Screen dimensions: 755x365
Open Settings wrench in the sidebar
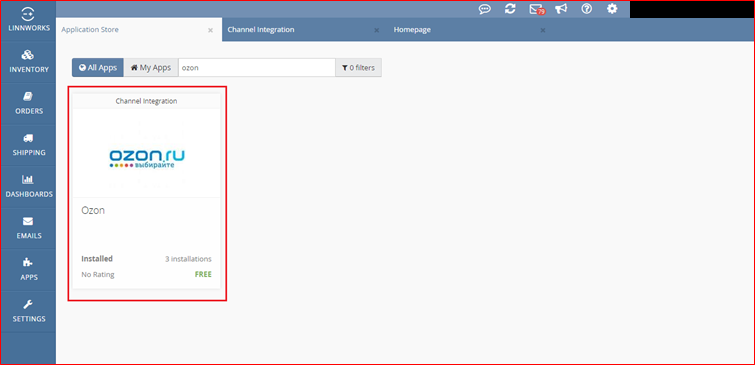[28, 311]
